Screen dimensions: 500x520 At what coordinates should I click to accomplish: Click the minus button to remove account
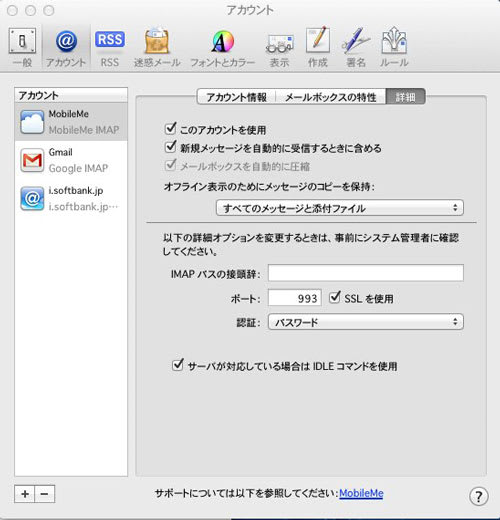(45, 494)
